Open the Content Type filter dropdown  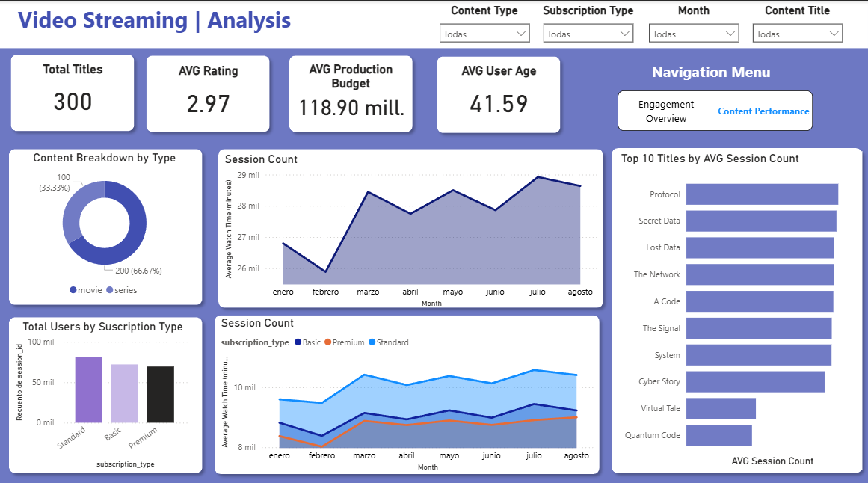[484, 33]
